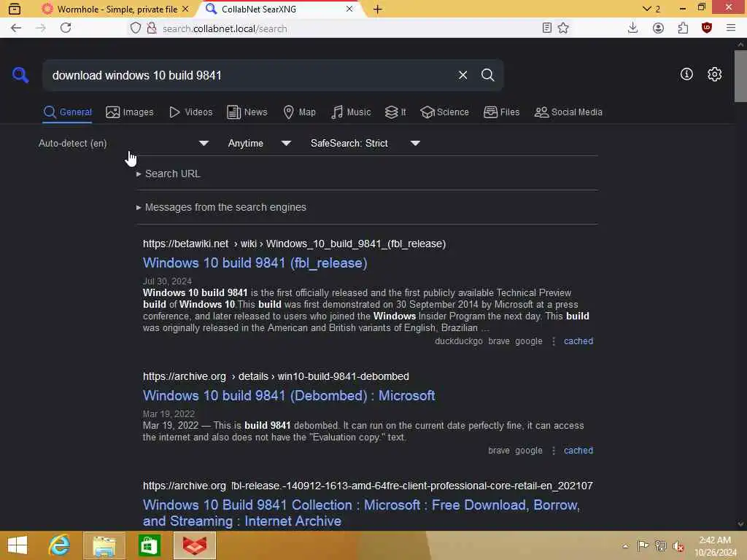This screenshot has width=747, height=560.
Task: Click the muted volume tray icon
Action: [x=678, y=546]
